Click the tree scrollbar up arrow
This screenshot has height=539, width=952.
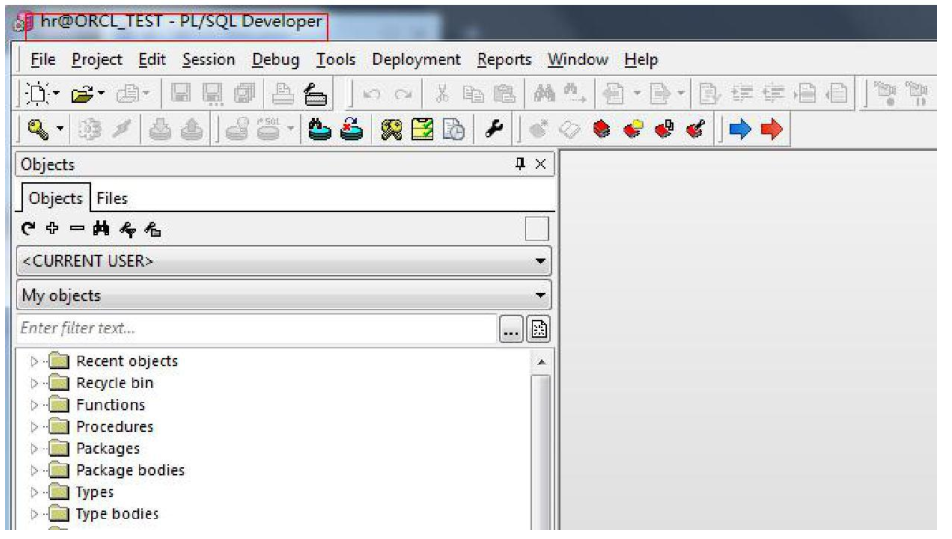[541, 362]
